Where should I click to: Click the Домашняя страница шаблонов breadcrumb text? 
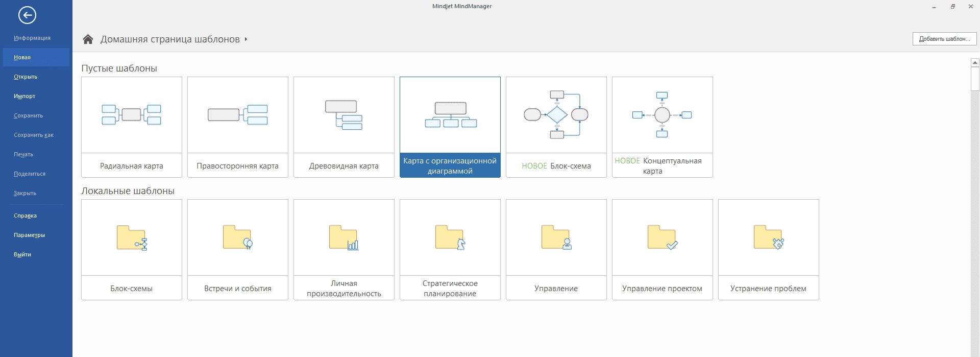[170, 39]
